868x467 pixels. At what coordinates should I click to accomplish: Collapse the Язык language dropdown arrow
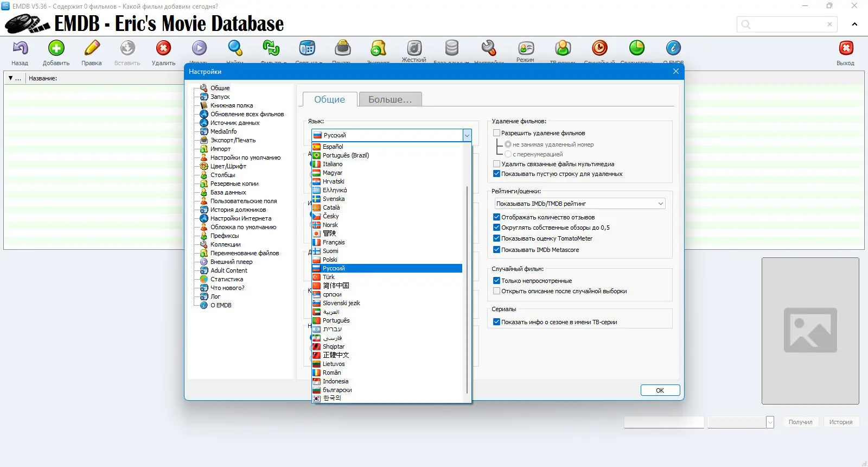click(467, 135)
